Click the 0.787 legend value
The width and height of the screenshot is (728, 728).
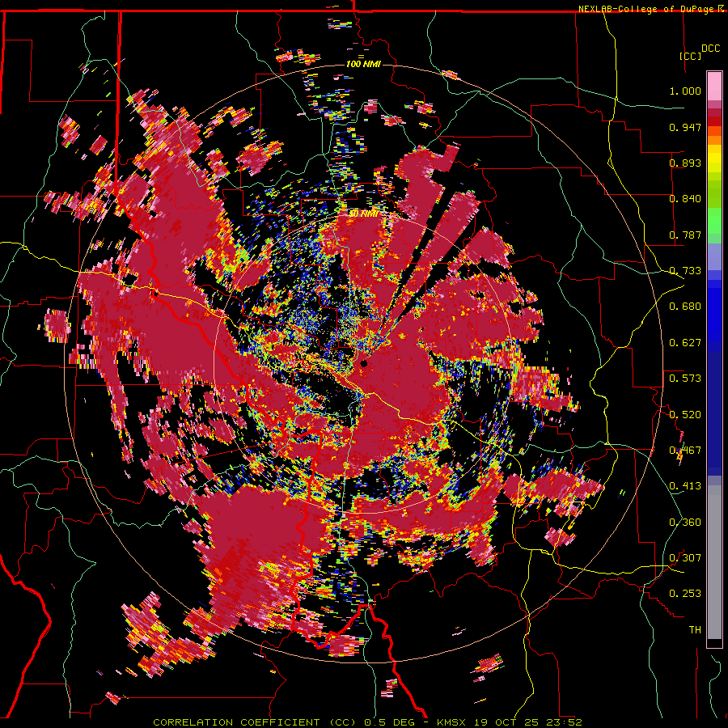685,235
